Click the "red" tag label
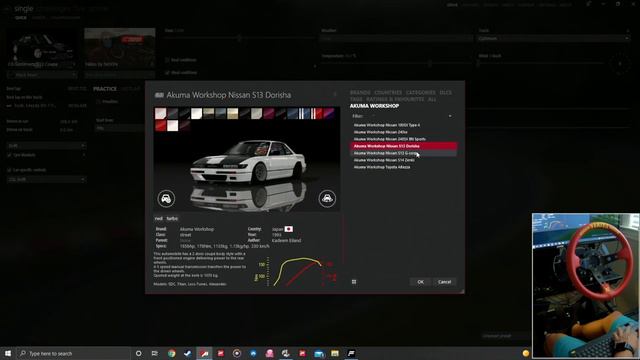The width and height of the screenshot is (640, 360). coord(159,219)
